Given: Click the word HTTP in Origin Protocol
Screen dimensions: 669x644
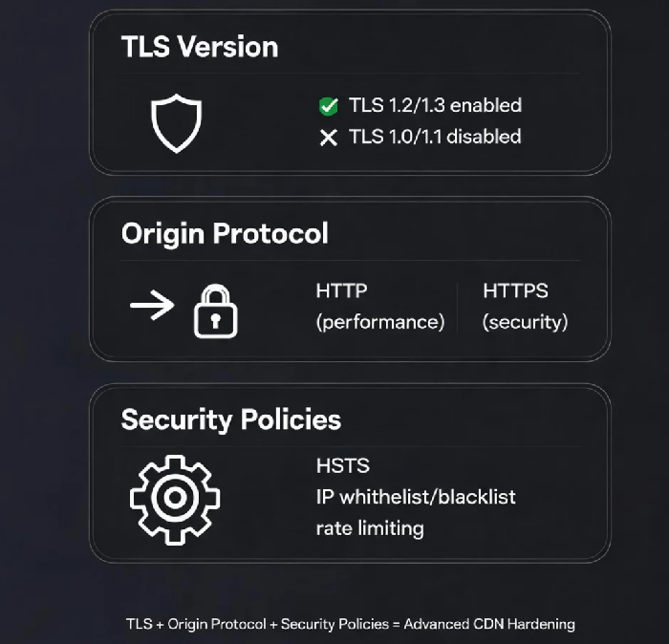Looking at the screenshot, I should [341, 290].
